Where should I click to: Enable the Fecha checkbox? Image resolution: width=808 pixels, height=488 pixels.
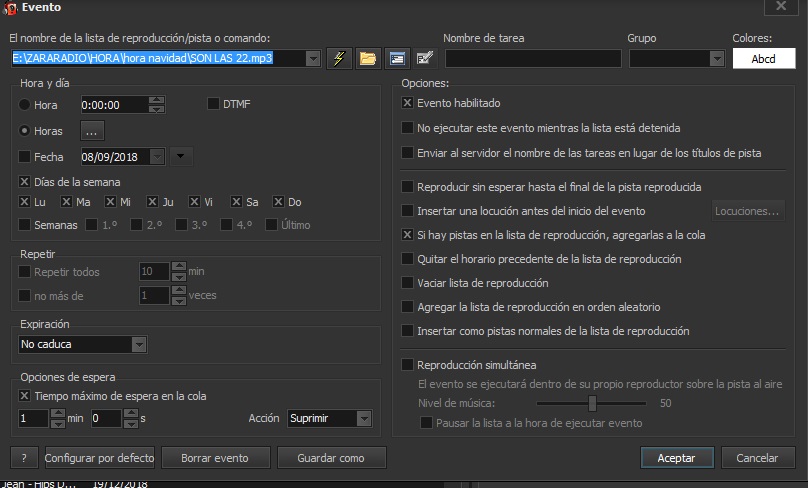point(24,156)
